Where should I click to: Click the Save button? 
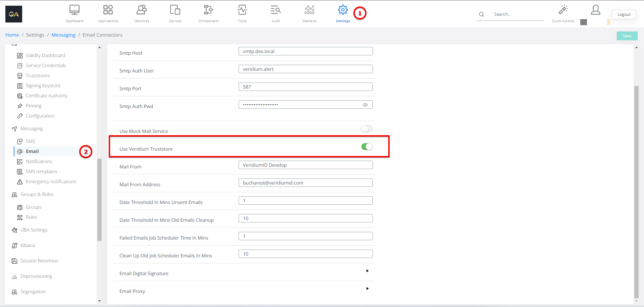pyautogui.click(x=627, y=36)
